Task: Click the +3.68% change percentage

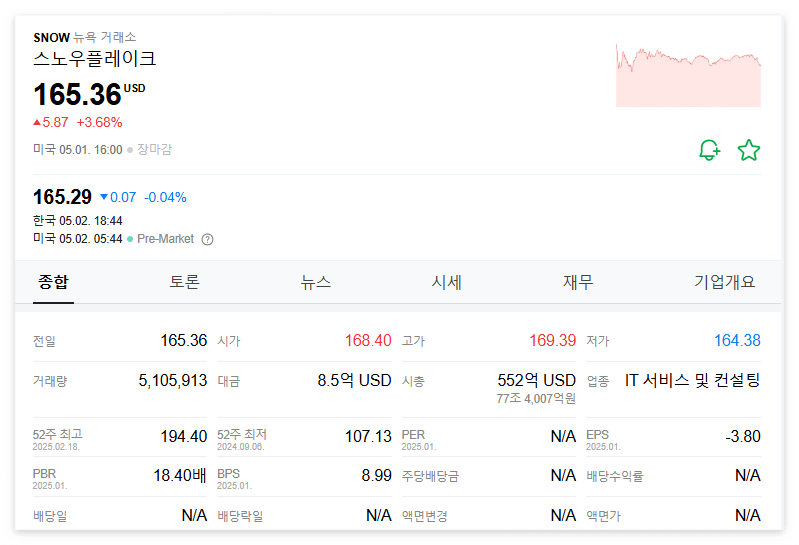Action: [x=99, y=122]
